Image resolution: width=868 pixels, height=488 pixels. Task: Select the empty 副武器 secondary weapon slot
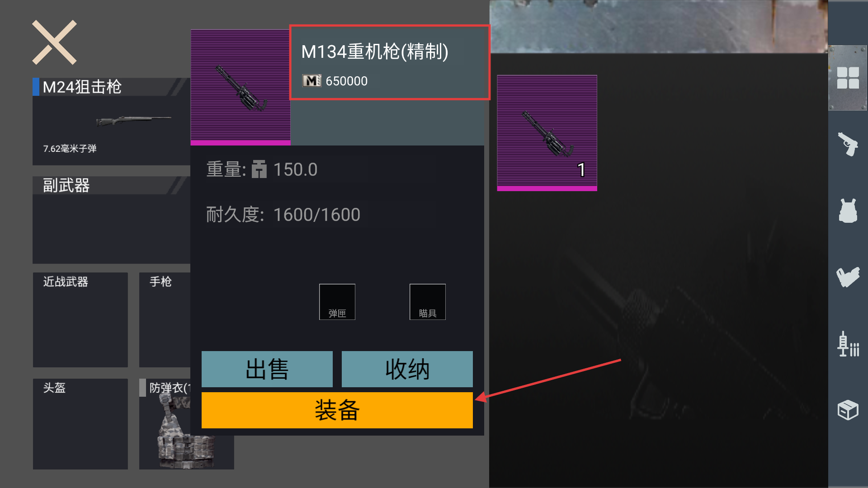tap(111, 220)
